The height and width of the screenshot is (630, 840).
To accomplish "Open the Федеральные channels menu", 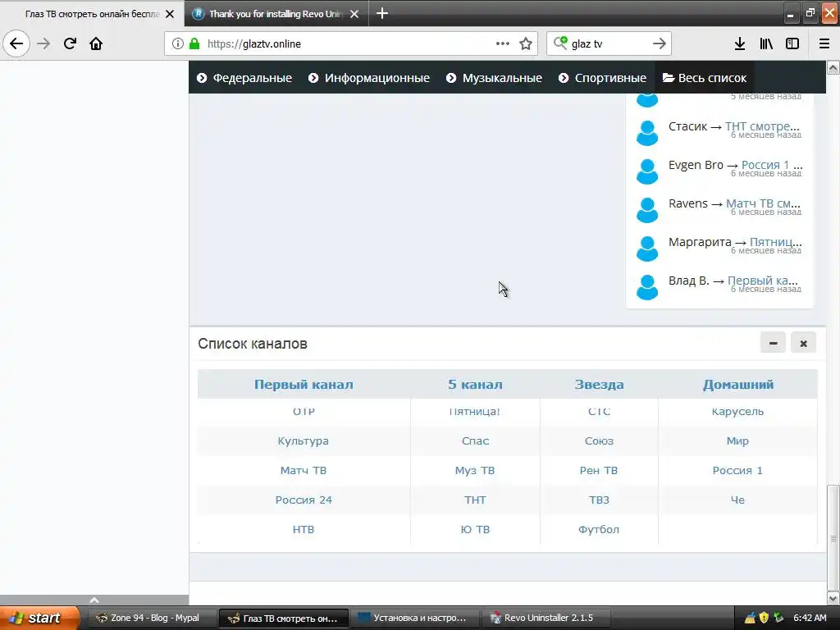I will [x=244, y=78].
